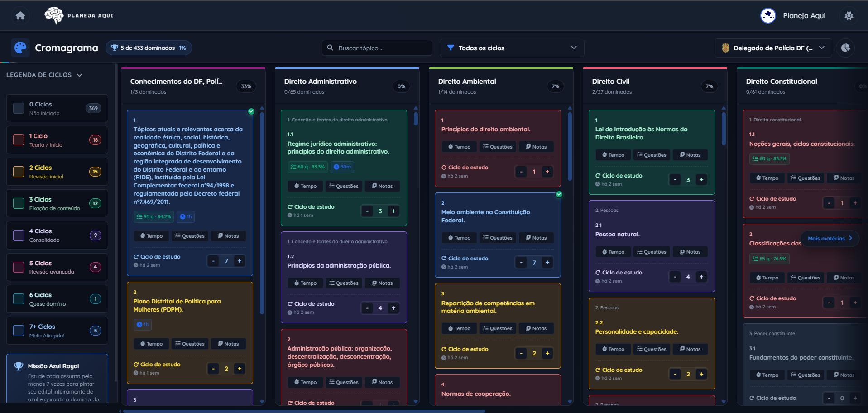Click the Missão Azul Royal trophy icon
Screen dimensions: 868x413
[x=19, y=366]
